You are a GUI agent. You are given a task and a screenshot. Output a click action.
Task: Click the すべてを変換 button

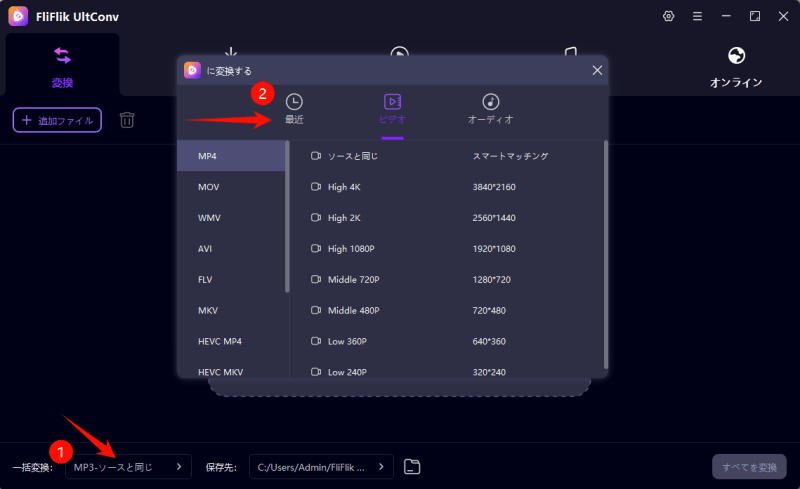coord(749,467)
